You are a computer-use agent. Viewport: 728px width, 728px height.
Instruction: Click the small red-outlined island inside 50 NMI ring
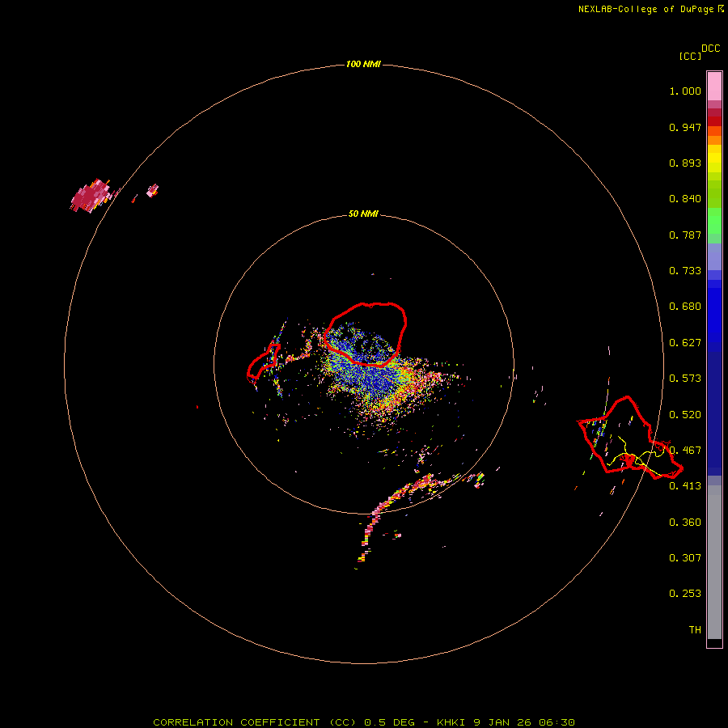click(x=264, y=362)
